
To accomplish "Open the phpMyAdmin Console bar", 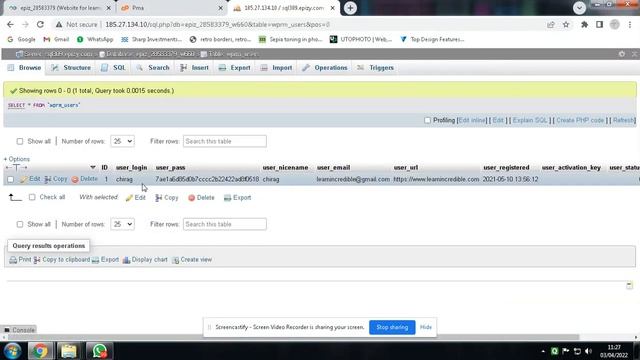I will (x=19, y=330).
